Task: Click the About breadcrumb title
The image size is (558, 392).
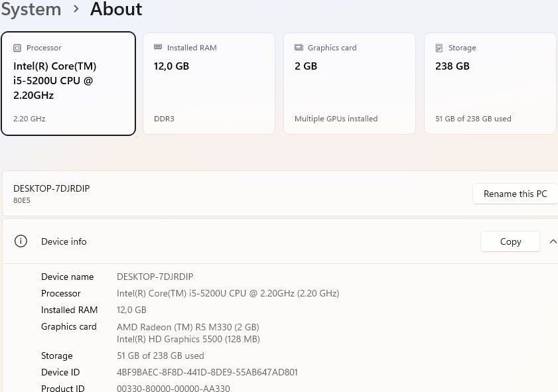Action: pyautogui.click(x=116, y=9)
